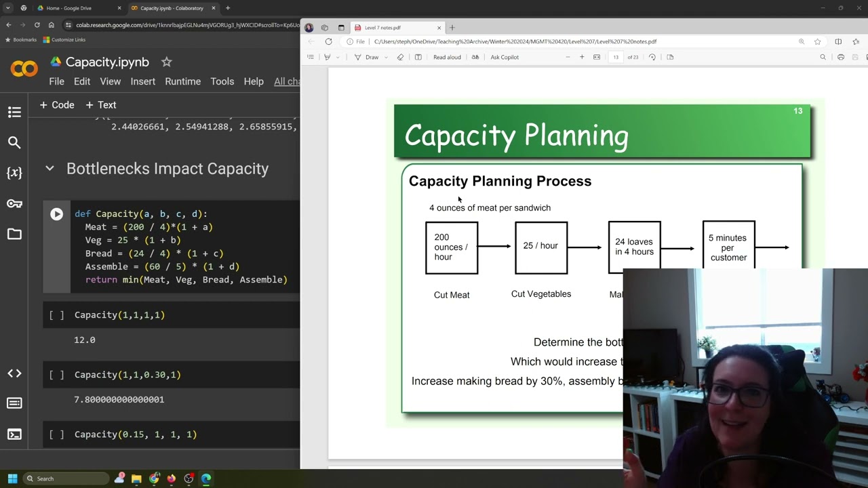The height and width of the screenshot is (488, 868).
Task: Add PDF page to Edge favorites
Action: click(x=818, y=41)
